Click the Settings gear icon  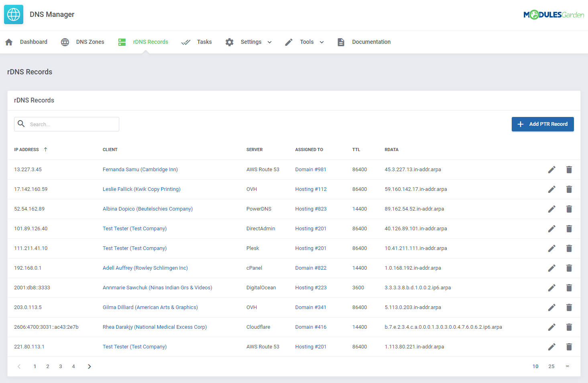pyautogui.click(x=229, y=42)
